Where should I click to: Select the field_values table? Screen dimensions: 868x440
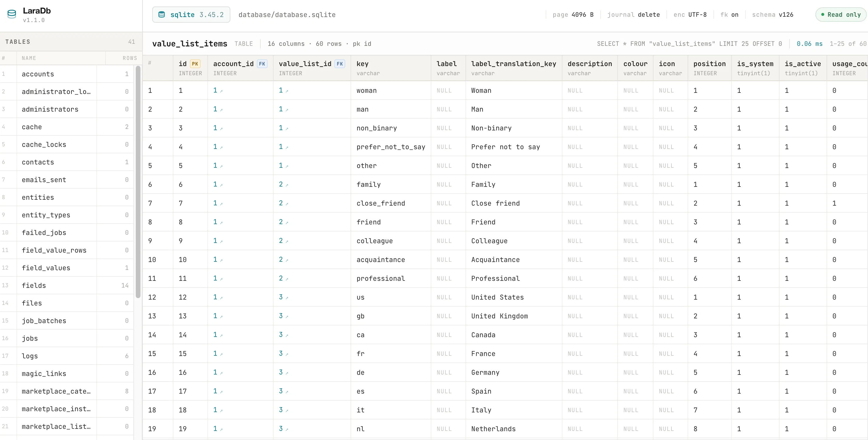pyautogui.click(x=67, y=268)
